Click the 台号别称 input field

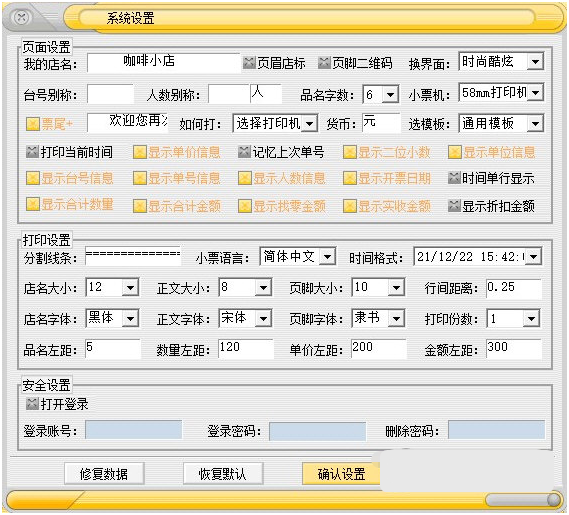[111, 94]
